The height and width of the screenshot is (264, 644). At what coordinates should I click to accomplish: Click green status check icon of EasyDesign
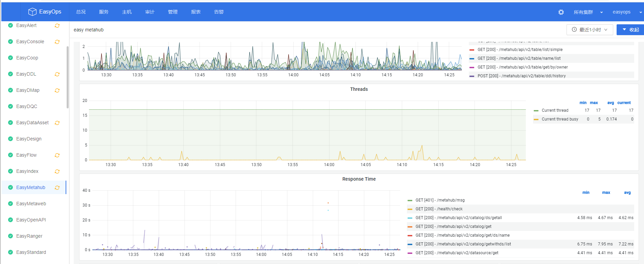[x=10, y=139]
